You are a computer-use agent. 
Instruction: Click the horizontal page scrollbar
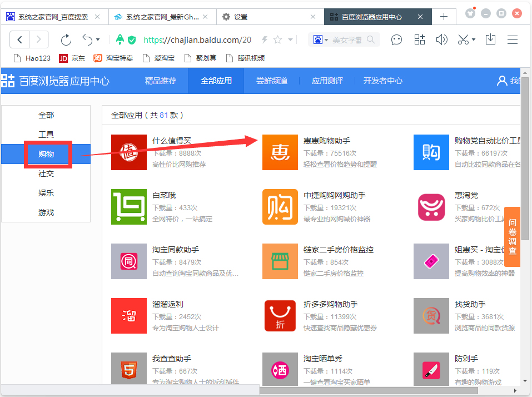pos(369,390)
